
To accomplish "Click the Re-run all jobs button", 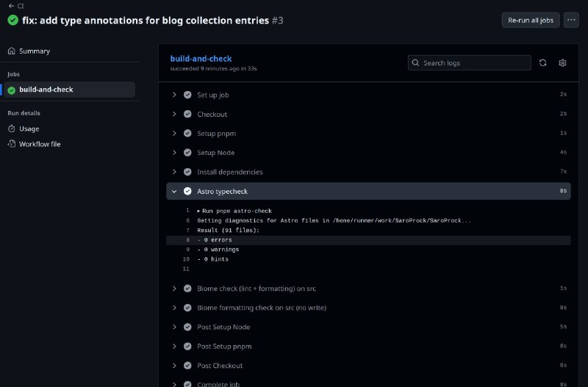I will pos(530,20).
